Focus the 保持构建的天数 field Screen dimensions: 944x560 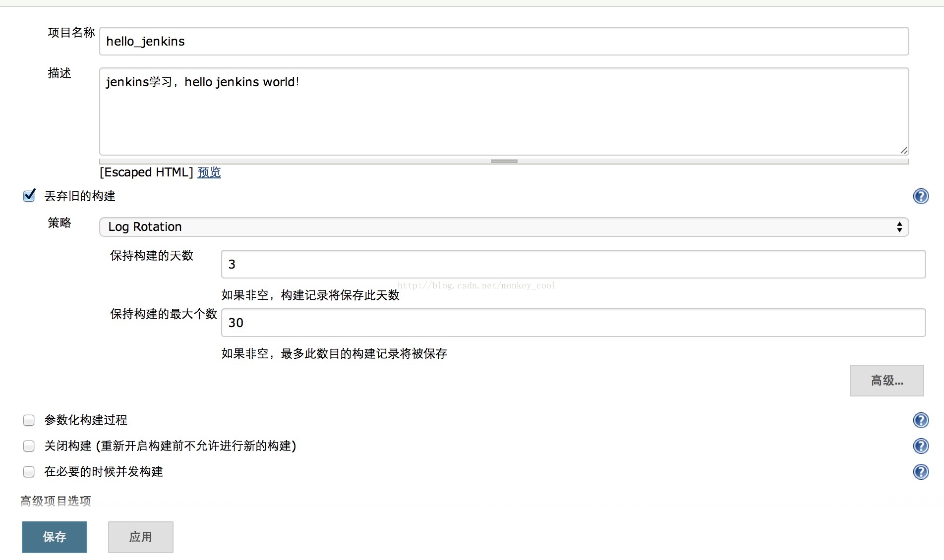573,264
